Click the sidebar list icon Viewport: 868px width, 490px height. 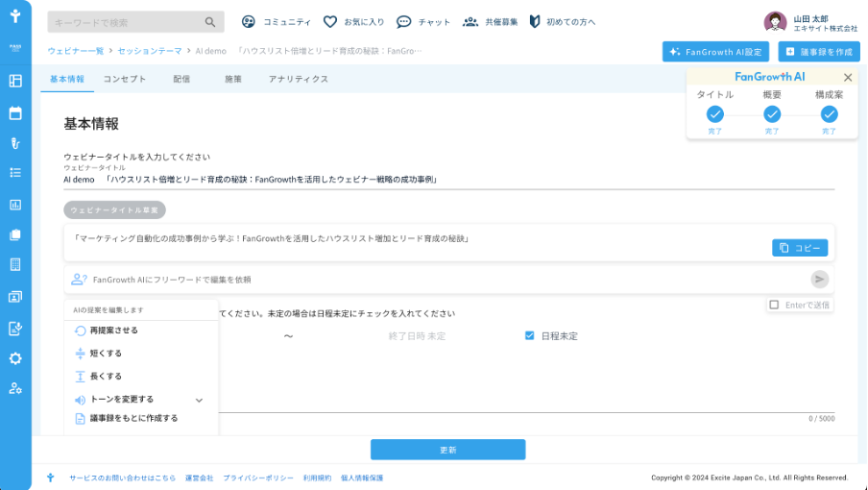(15, 173)
